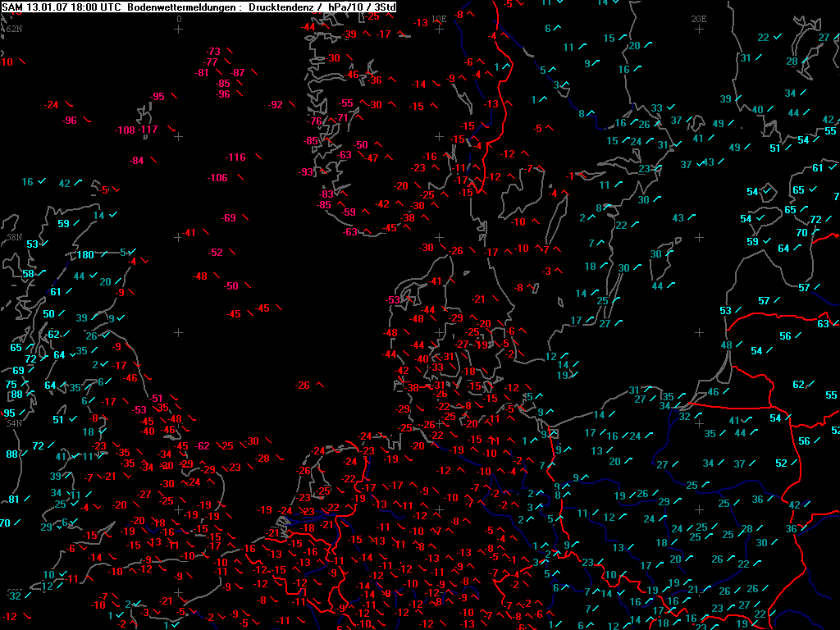Image resolution: width=840 pixels, height=630 pixels.
Task: Click the 20E longitude label
Action: click(x=698, y=18)
